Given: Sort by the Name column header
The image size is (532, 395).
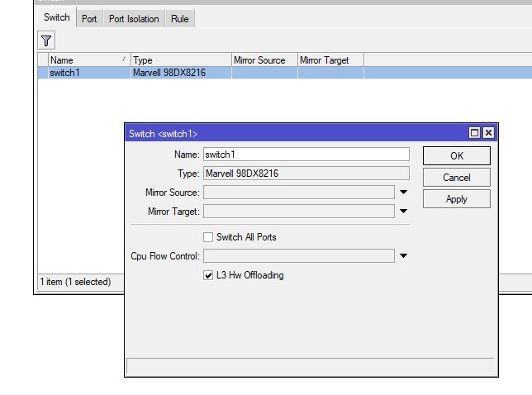Looking at the screenshot, I should click(89, 60).
